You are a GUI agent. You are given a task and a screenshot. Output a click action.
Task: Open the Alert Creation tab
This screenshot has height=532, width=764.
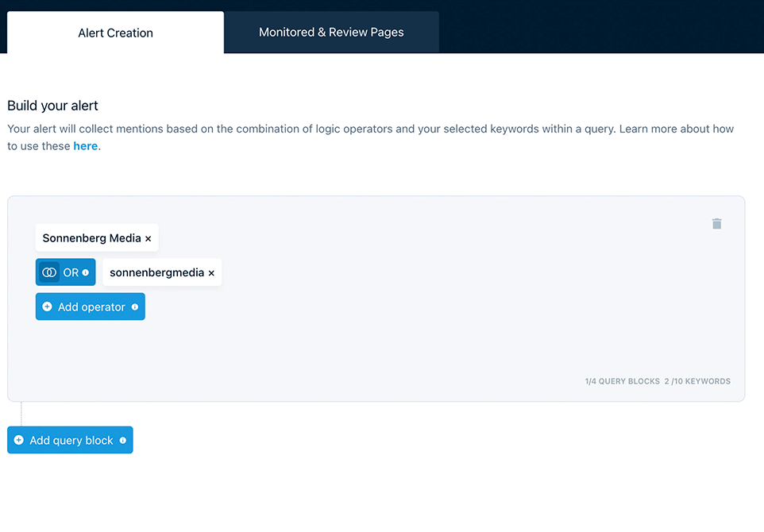115,33
